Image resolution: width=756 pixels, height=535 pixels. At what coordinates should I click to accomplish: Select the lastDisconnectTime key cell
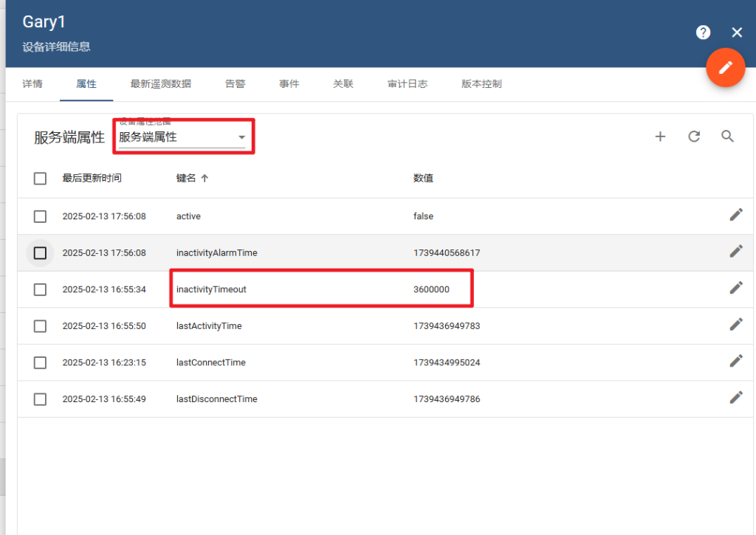coord(217,399)
